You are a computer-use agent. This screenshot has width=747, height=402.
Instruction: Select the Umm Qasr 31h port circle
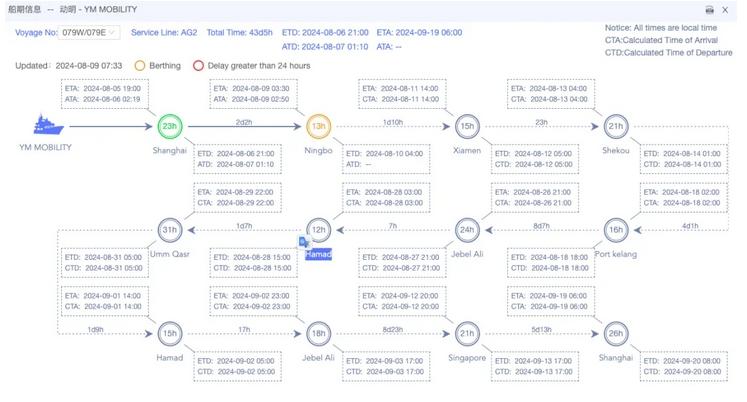coord(170,230)
